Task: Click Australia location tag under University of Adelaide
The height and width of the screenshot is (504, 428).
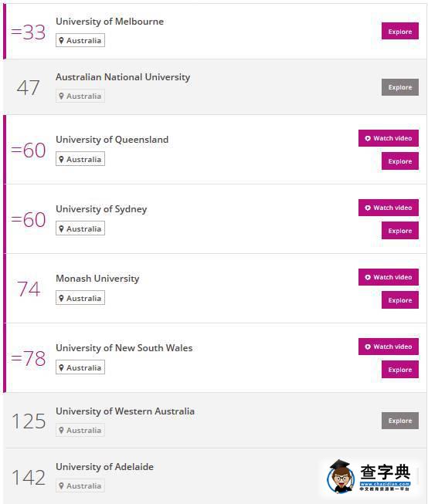Action: [x=80, y=485]
